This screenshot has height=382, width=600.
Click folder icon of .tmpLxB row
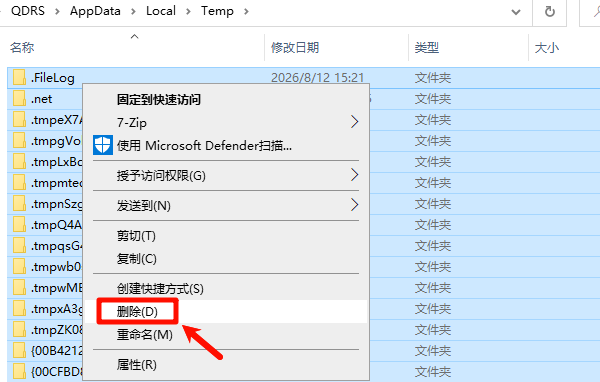pyautogui.click(x=19, y=162)
